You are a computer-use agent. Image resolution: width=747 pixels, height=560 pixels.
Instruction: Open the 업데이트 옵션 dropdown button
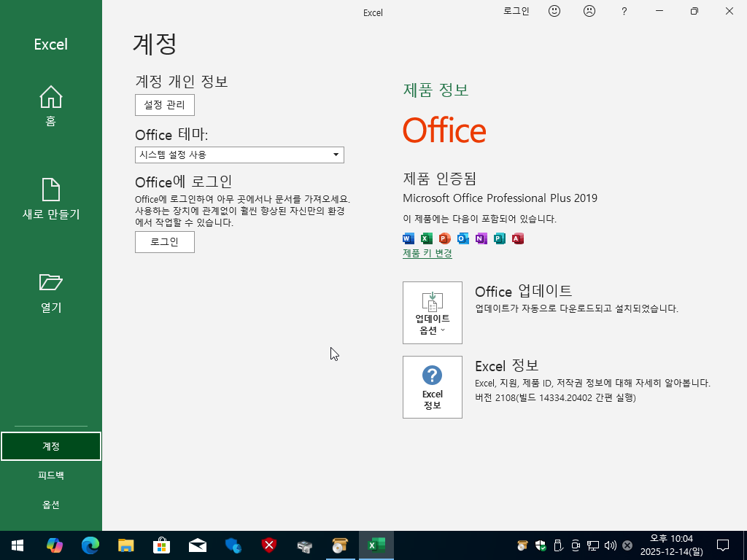pyautogui.click(x=432, y=312)
